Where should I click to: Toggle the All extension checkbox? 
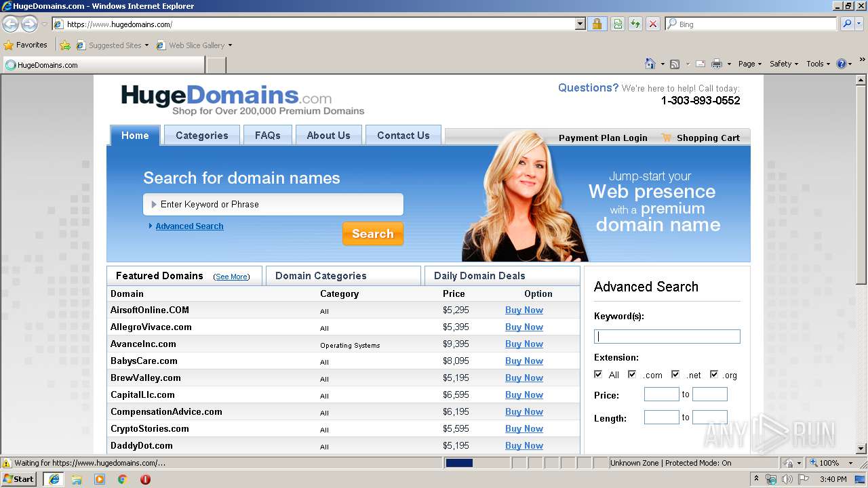[598, 374]
